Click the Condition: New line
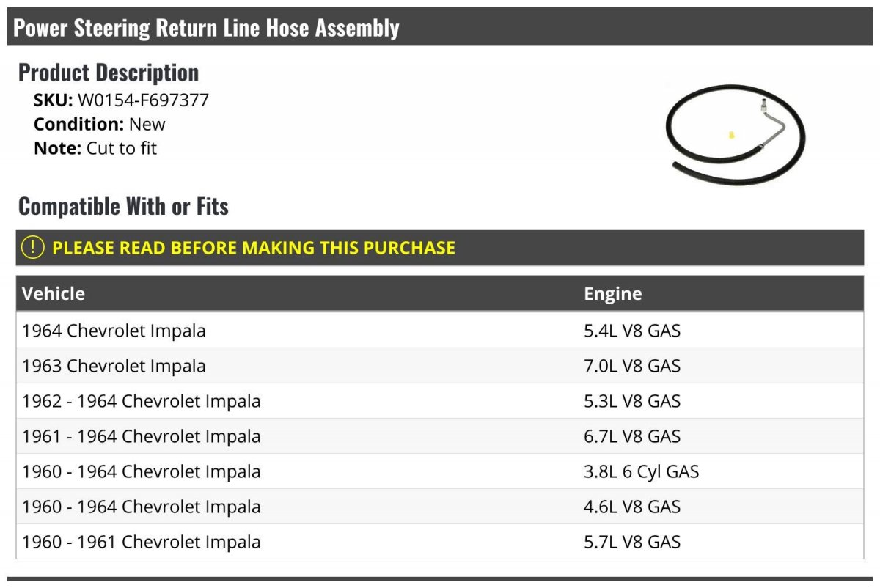 pyautogui.click(x=100, y=124)
